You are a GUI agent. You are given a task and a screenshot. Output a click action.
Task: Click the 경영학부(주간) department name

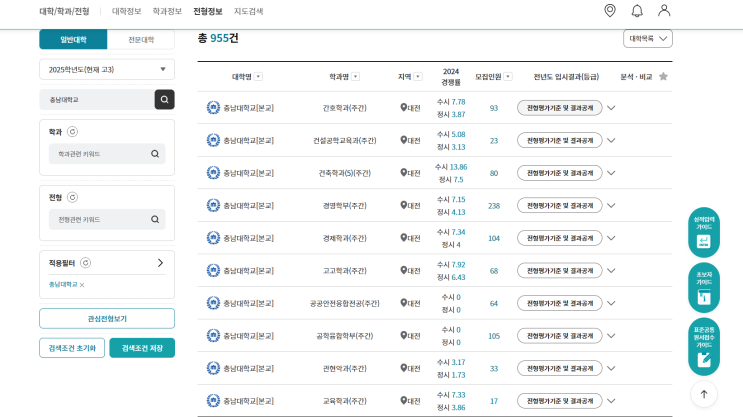344,206
